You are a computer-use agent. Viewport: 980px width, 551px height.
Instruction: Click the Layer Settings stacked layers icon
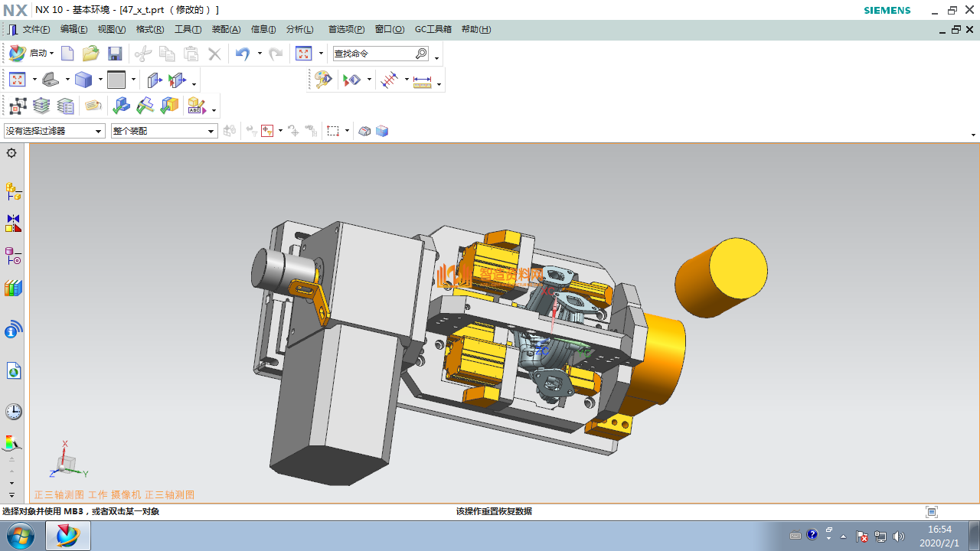(x=41, y=106)
